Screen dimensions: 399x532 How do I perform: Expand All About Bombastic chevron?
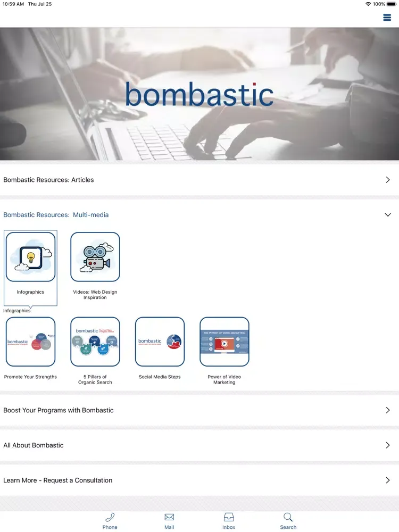(x=388, y=445)
